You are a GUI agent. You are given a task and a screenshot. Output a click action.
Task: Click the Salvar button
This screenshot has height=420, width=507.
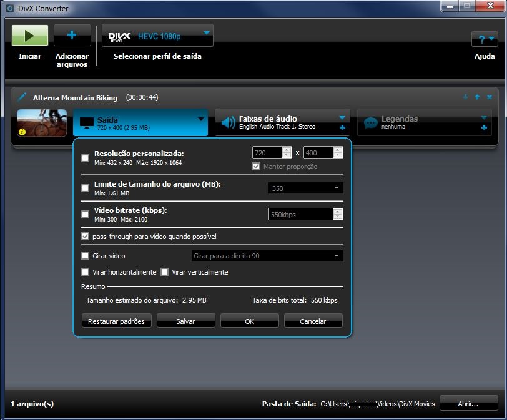pos(185,321)
